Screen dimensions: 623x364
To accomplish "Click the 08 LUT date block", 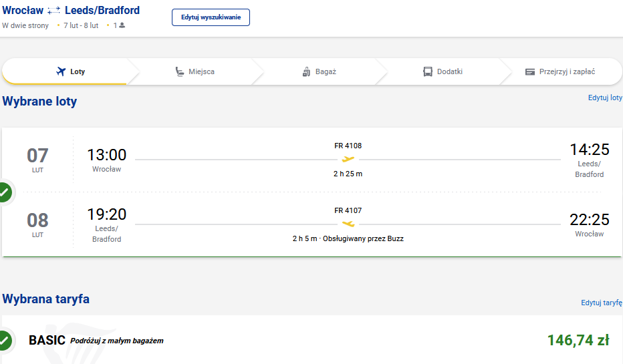I will coord(37,224).
